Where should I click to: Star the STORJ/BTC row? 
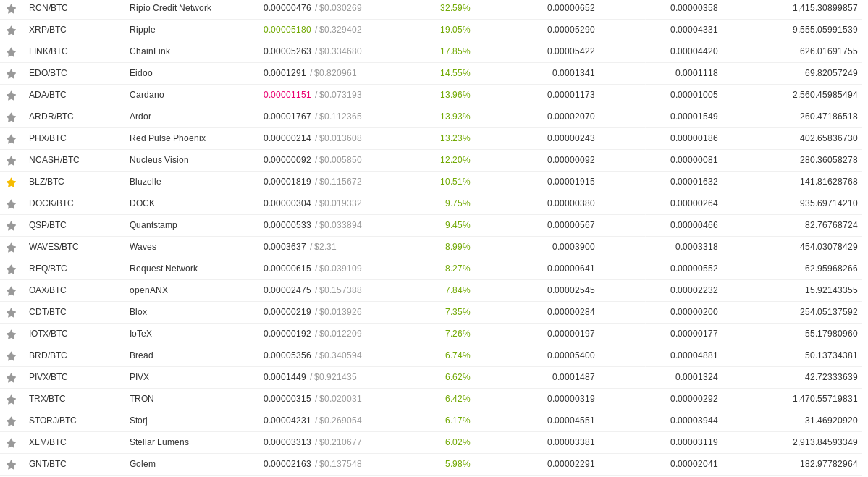(x=11, y=421)
